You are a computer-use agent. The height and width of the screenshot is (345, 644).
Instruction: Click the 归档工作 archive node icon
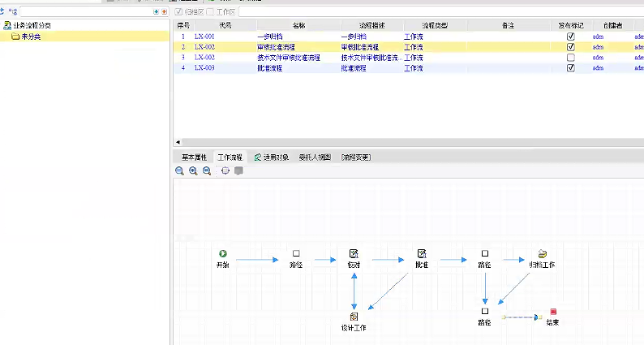pos(542,254)
